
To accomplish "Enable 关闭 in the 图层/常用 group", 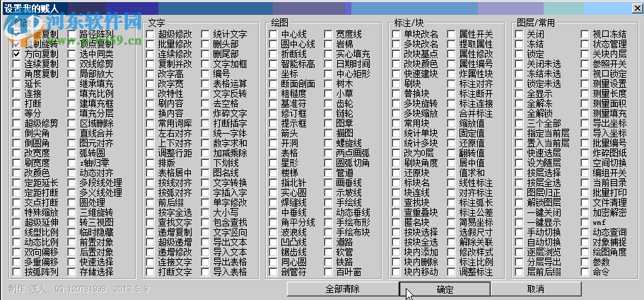I will coord(519,34).
